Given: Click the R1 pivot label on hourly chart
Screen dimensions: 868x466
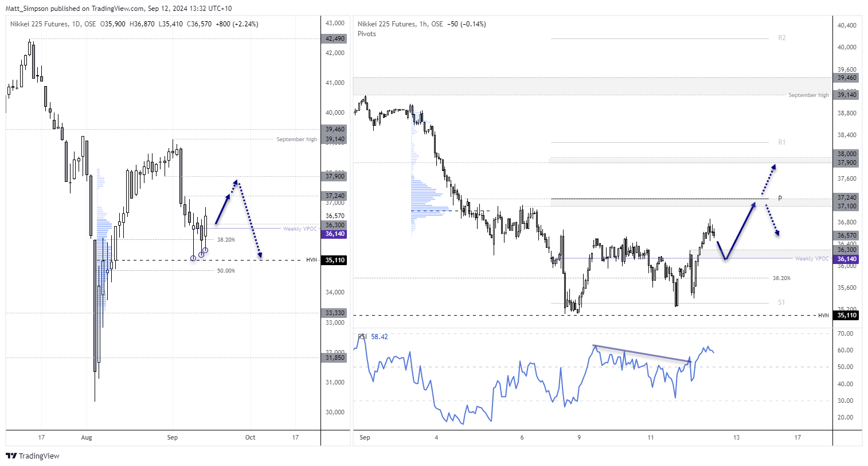Looking at the screenshot, I should click(782, 142).
